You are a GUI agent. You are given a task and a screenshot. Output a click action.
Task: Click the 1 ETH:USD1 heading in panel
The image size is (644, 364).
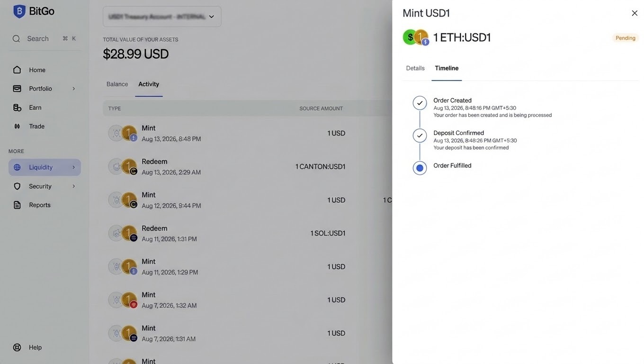462,37
